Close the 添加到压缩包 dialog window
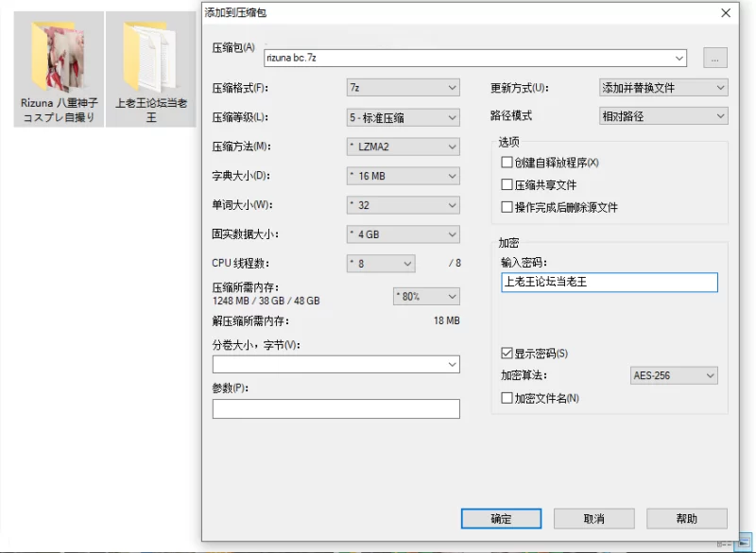 coord(726,13)
